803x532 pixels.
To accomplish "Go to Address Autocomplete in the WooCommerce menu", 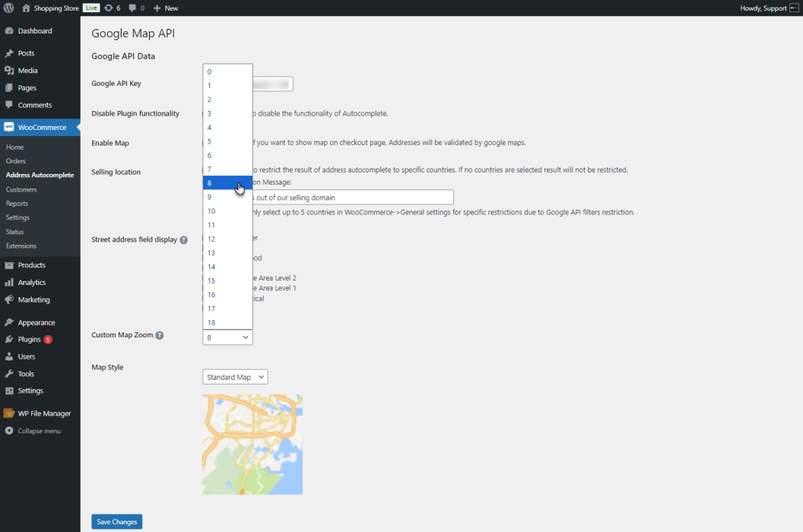I will (x=42, y=175).
